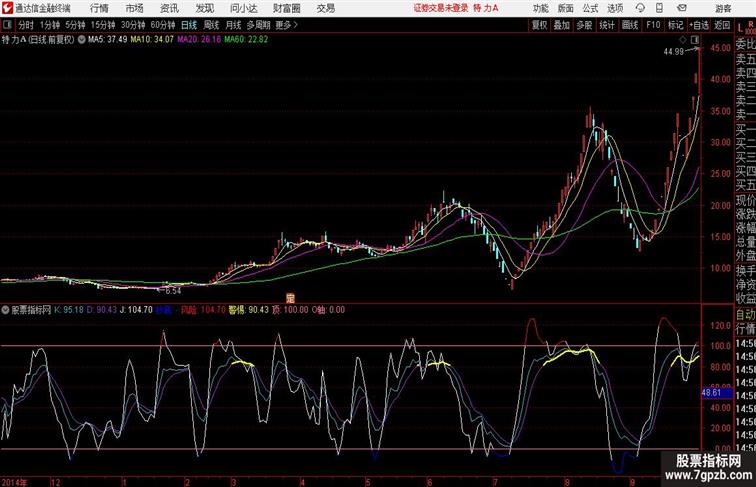756x487 pixels.
Task: Switch to the 30分钟 period tab
Action: (133, 25)
